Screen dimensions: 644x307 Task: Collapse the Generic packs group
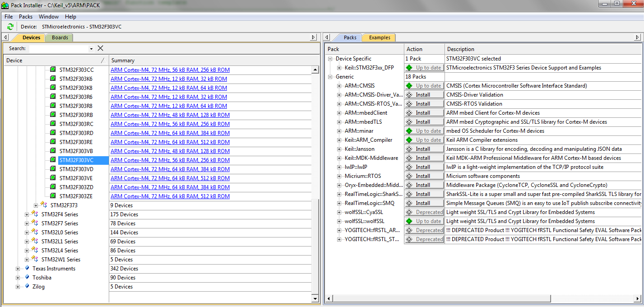pos(330,77)
